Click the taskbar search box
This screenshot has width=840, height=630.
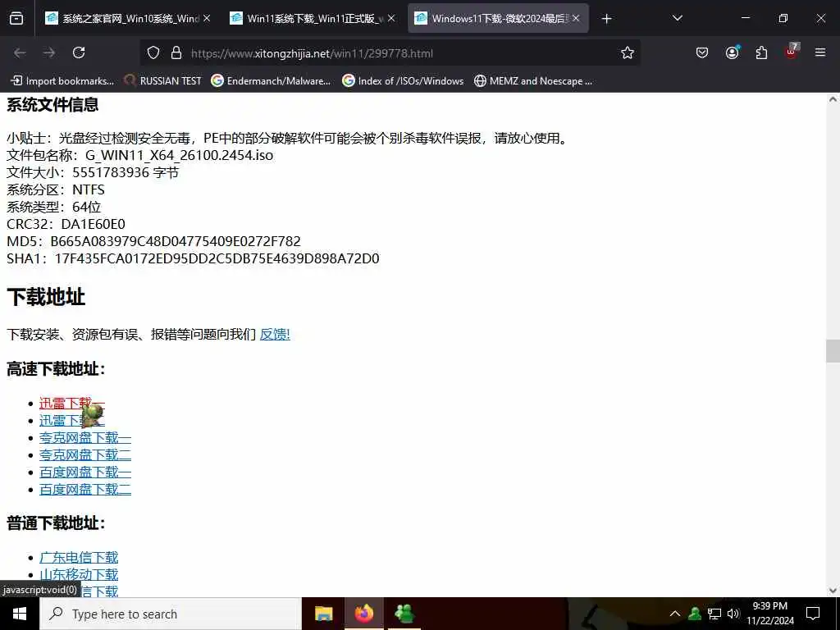[x=171, y=614]
